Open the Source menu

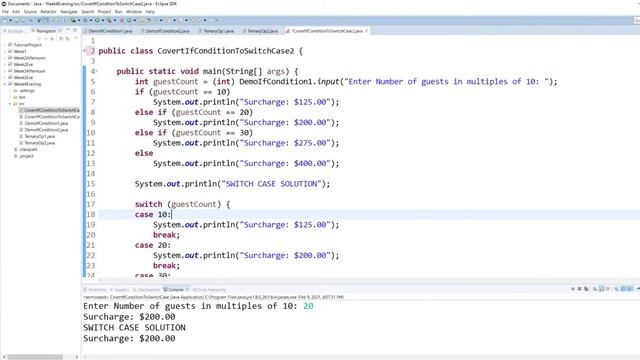(30, 12)
